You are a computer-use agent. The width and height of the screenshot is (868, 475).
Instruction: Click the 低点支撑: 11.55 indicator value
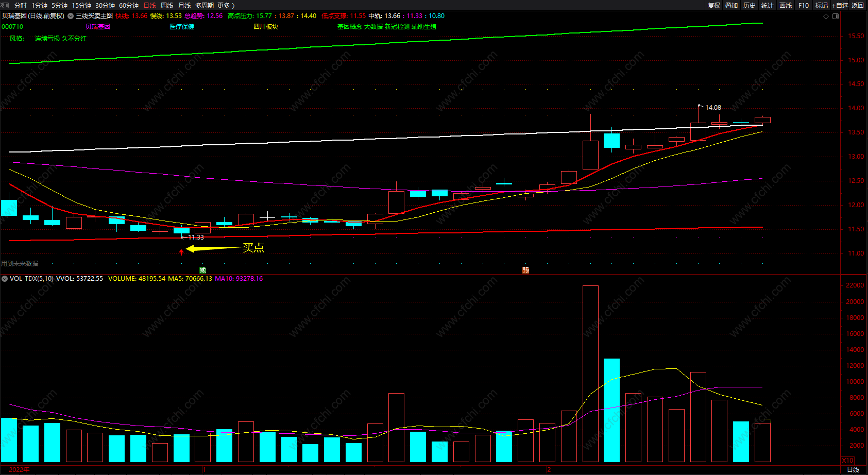point(344,16)
